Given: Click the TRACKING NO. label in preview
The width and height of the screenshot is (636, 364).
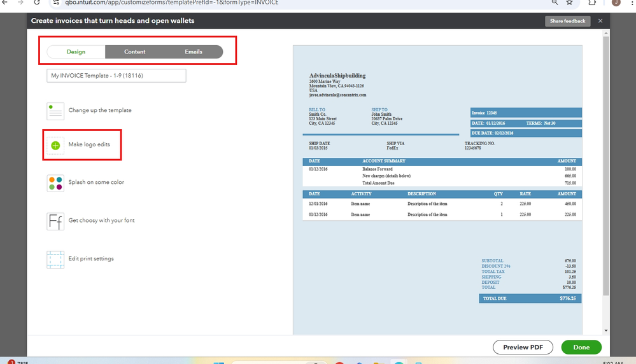Looking at the screenshot, I should [x=480, y=143].
